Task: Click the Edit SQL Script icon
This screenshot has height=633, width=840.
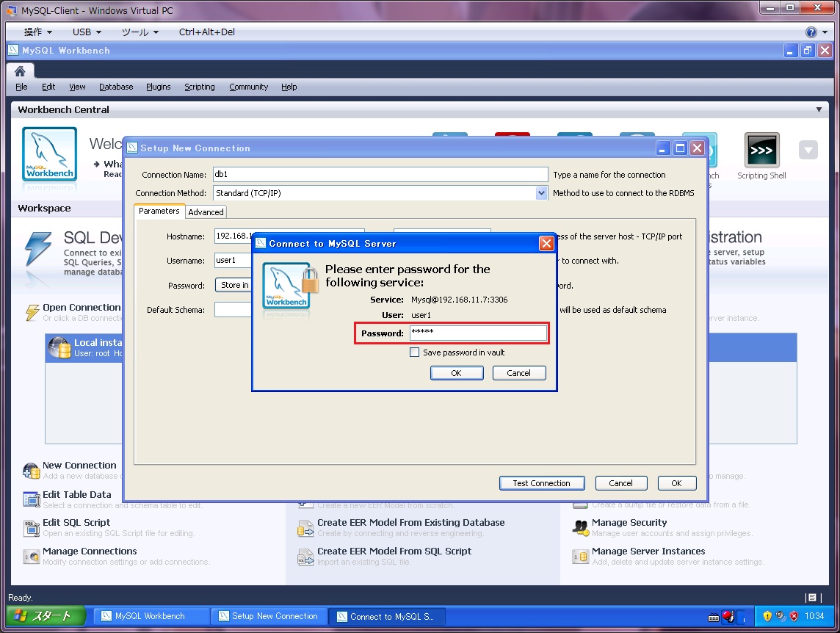Action: [x=32, y=528]
